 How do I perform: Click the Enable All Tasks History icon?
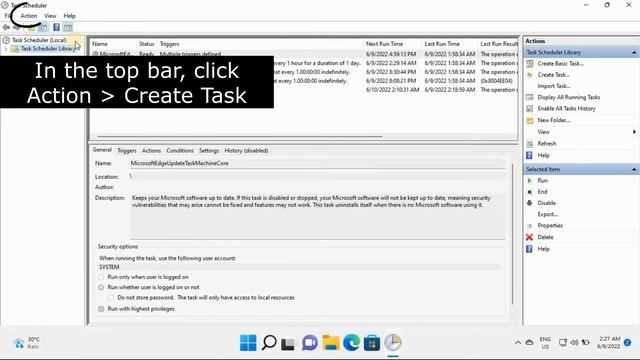(530, 109)
